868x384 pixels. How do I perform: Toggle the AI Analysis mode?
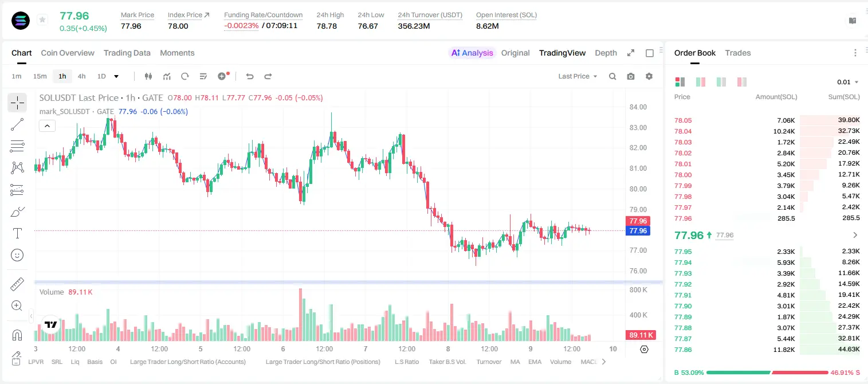472,53
